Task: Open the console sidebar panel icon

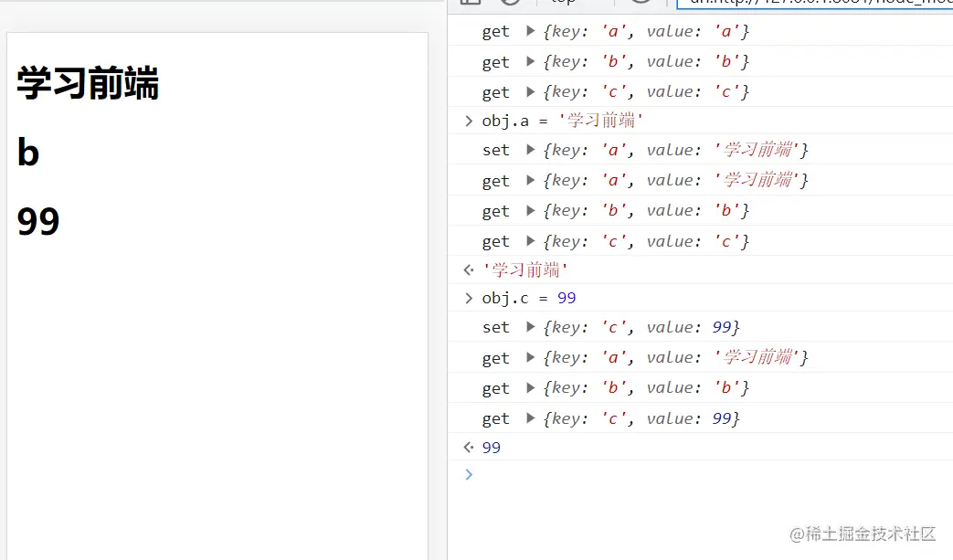Action: pyautogui.click(x=470, y=4)
